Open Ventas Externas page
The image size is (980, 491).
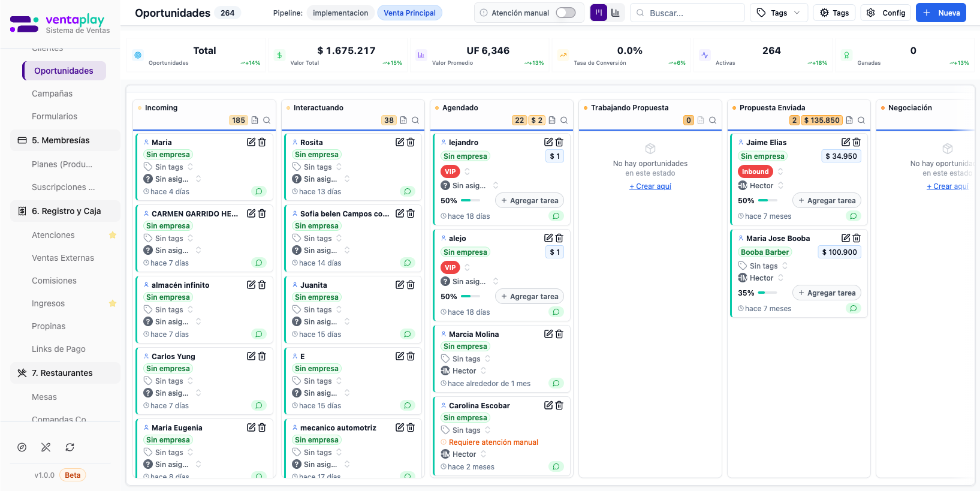coord(63,258)
